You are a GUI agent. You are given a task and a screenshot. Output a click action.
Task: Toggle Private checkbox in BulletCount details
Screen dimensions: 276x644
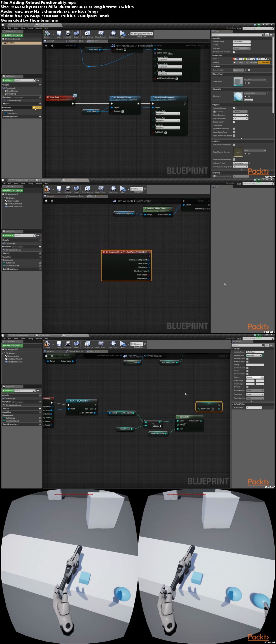[247, 371]
